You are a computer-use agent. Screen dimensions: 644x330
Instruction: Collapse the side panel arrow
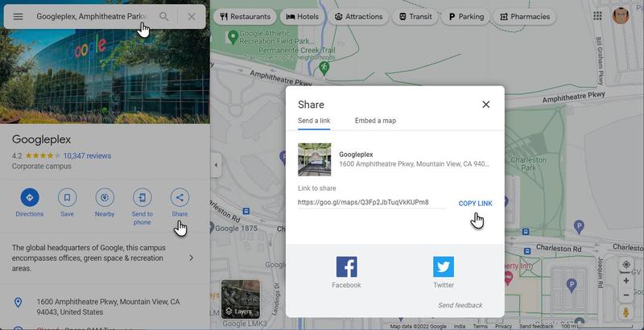pos(216,165)
